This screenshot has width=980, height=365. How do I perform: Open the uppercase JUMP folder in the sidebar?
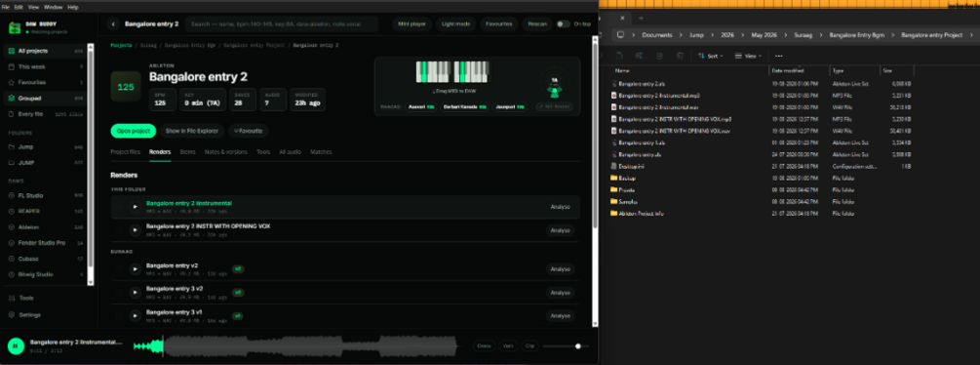tap(45, 163)
